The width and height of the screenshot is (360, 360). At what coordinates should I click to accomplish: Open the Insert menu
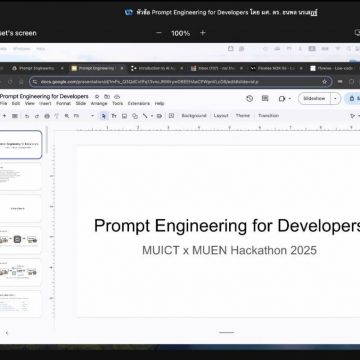(x=45, y=103)
